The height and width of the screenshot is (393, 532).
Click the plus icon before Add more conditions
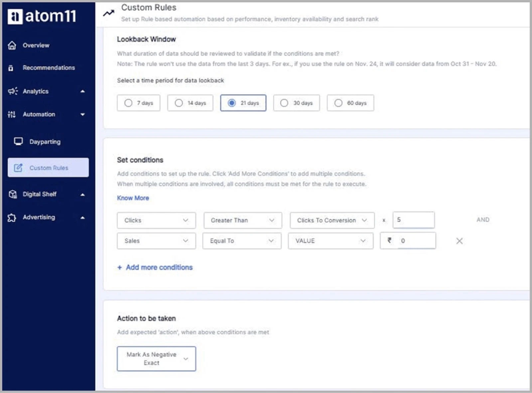(120, 268)
